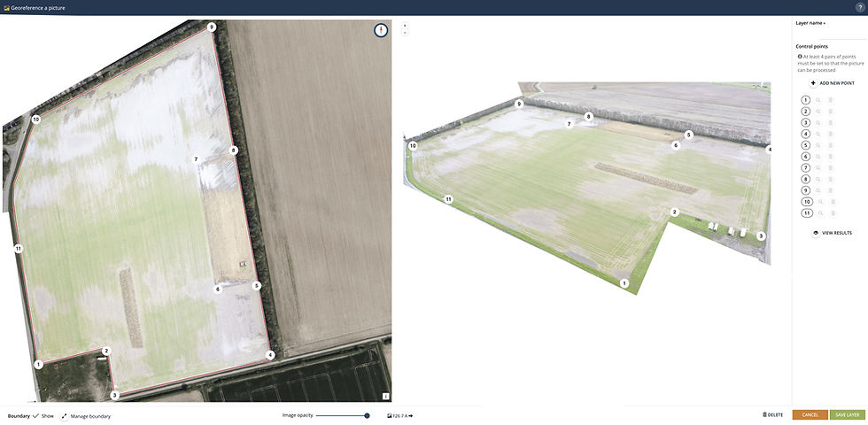Delete control point 1 via trash icon
Image resolution: width=868 pixels, height=425 pixels.
point(831,100)
